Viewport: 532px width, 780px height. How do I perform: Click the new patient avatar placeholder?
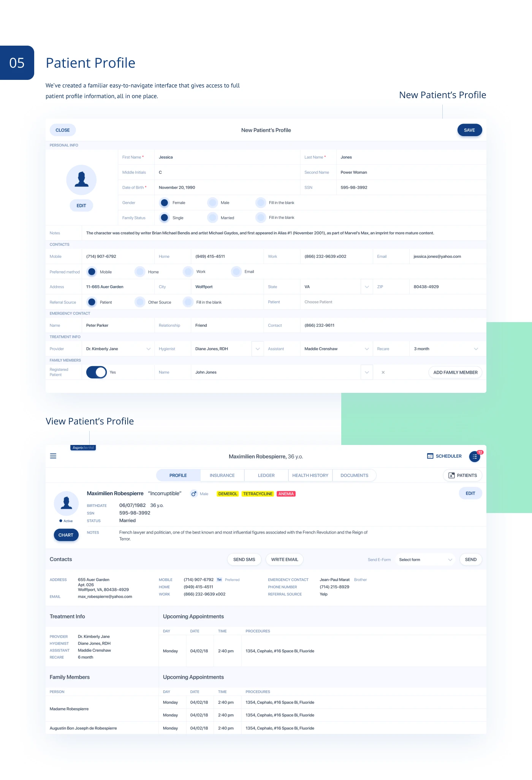(x=81, y=180)
